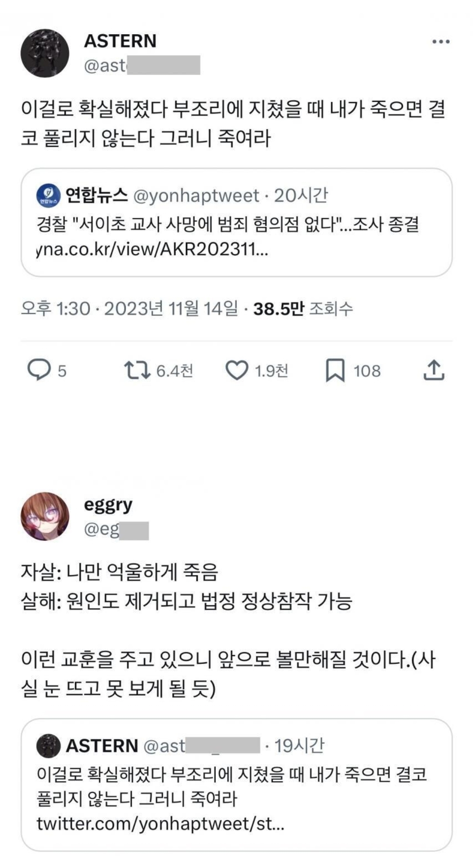Open the @yonhaptweet handle
The image size is (473, 868).
click(x=196, y=196)
